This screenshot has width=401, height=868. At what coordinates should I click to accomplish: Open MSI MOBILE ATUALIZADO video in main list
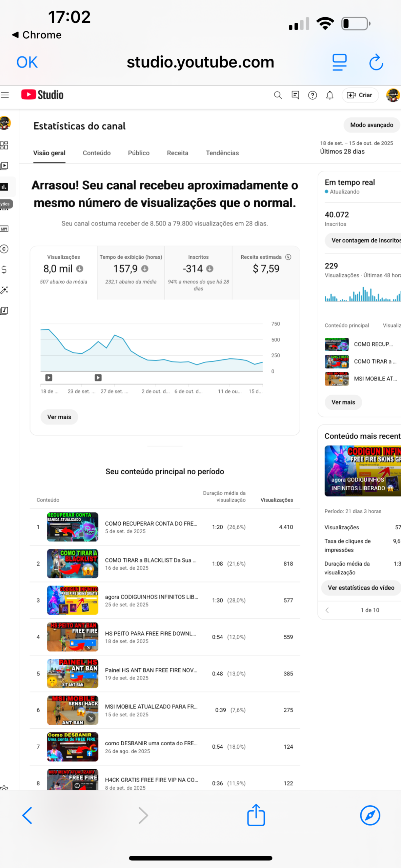point(165,710)
